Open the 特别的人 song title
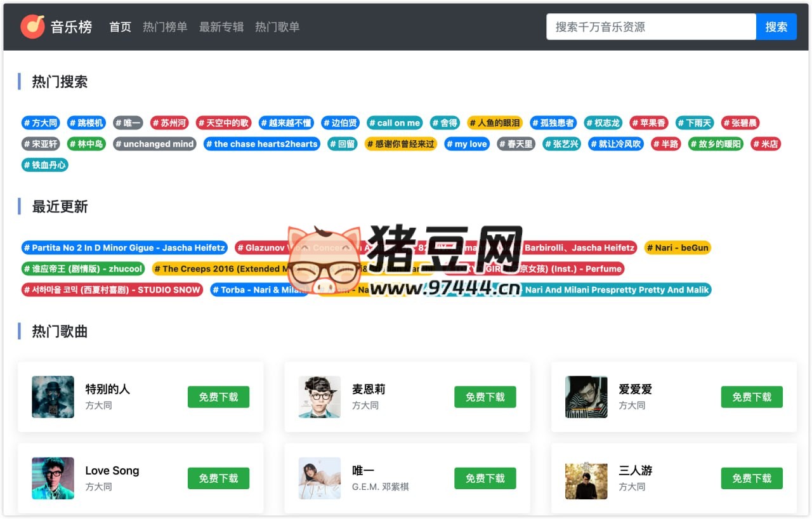The width and height of the screenshot is (812, 519). point(108,389)
